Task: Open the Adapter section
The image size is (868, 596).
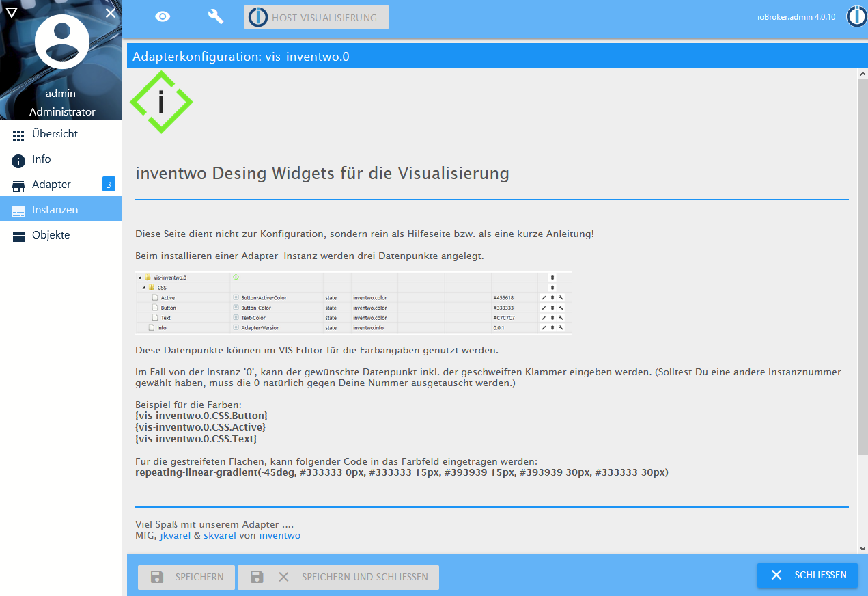Action: click(x=61, y=185)
